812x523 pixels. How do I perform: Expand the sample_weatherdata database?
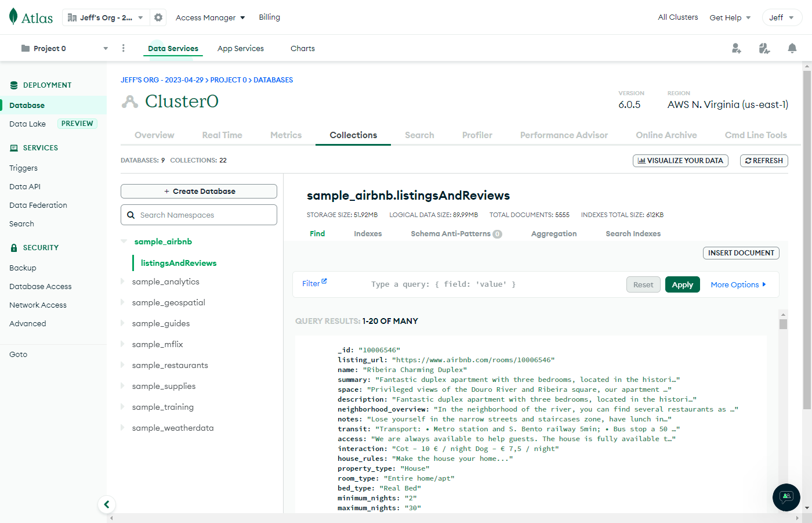(x=122, y=428)
